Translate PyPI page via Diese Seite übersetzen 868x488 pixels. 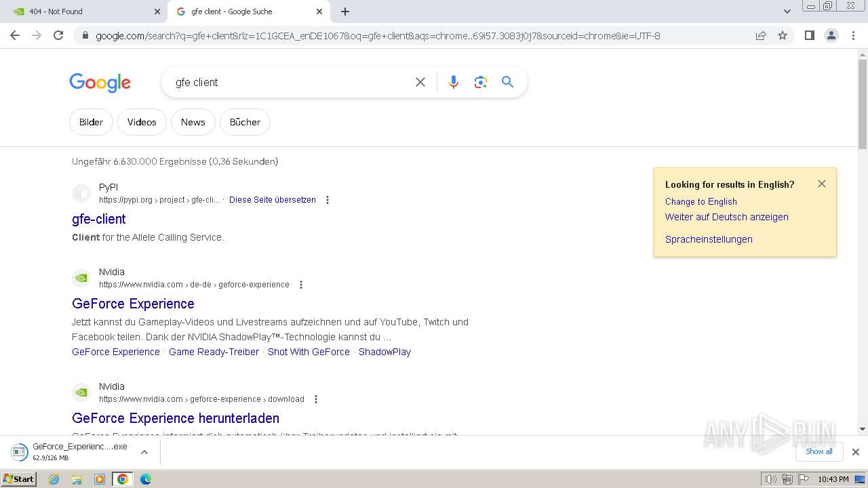(273, 200)
